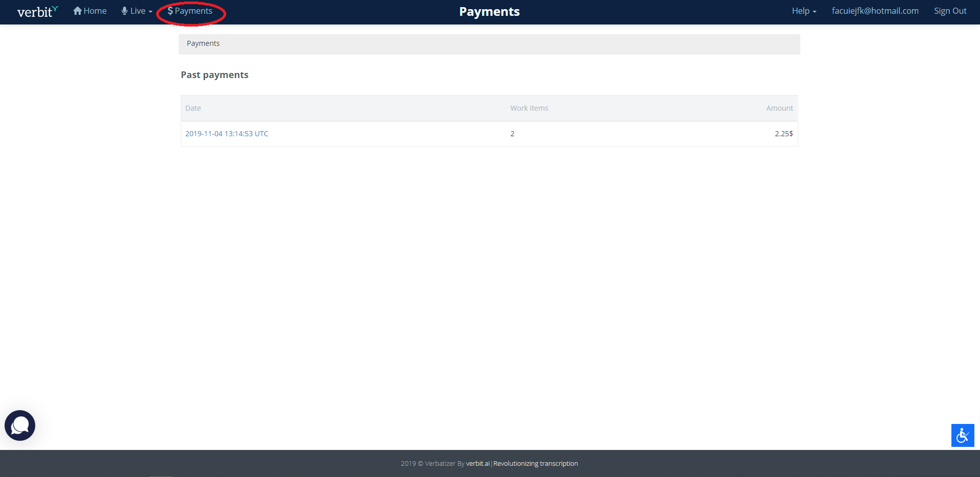Click the verbit.ai footer link
Viewport: 980px width, 477px height.
tap(477, 463)
